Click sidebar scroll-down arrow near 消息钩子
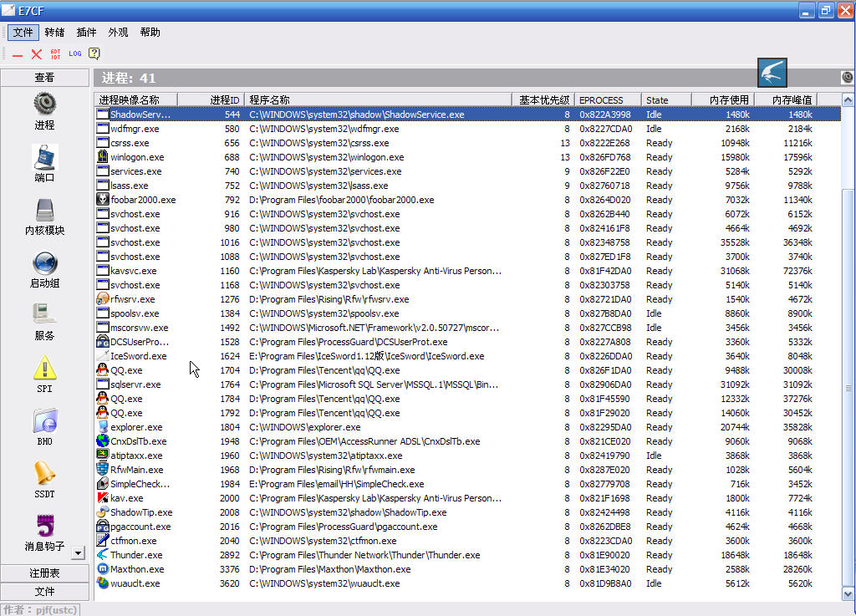Image resolution: width=856 pixels, height=616 pixels. pyautogui.click(x=78, y=552)
